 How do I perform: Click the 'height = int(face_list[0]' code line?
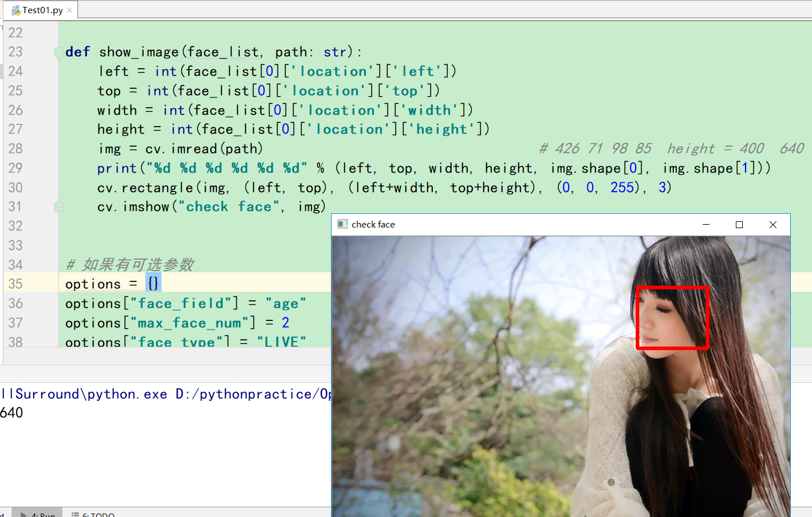tap(293, 130)
